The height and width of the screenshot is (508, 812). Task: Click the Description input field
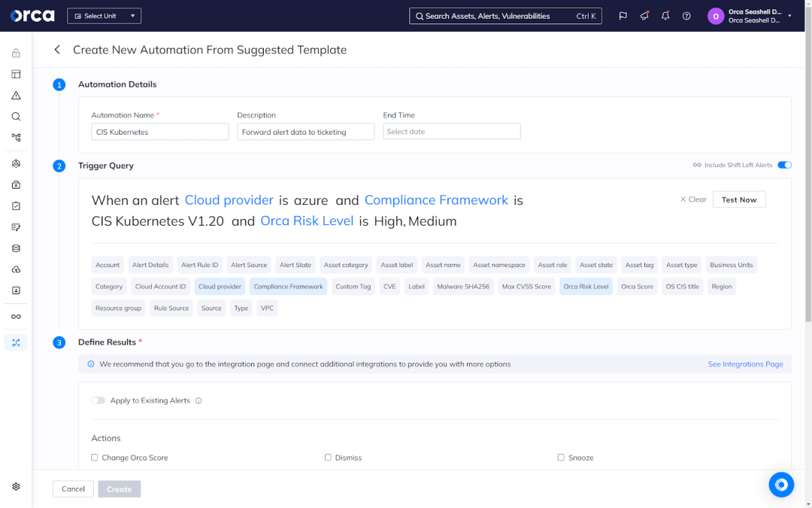[x=305, y=132]
